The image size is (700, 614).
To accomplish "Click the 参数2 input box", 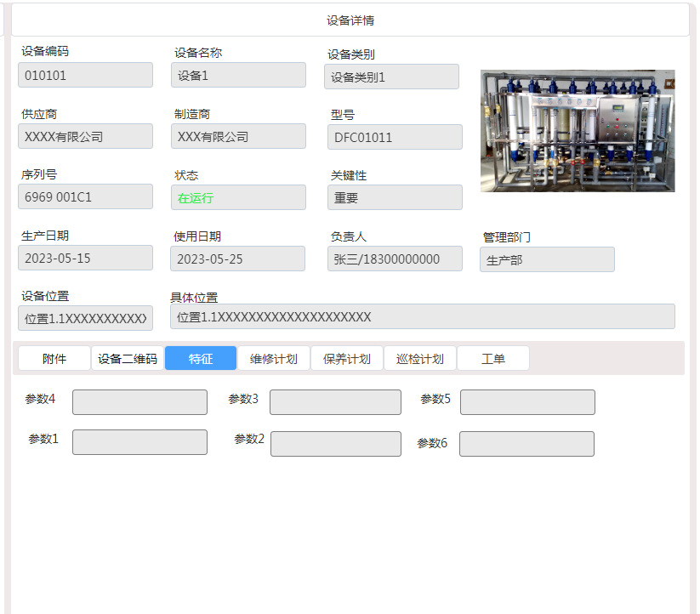I will tap(336, 444).
